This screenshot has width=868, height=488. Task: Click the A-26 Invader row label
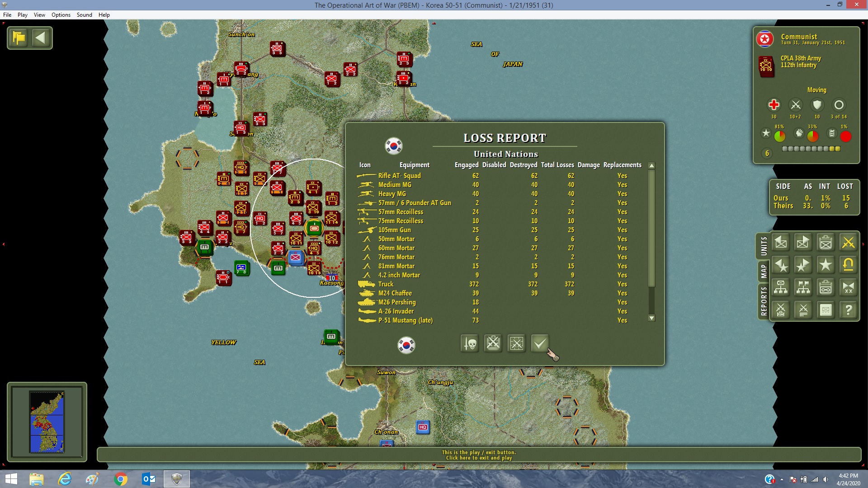click(x=396, y=311)
